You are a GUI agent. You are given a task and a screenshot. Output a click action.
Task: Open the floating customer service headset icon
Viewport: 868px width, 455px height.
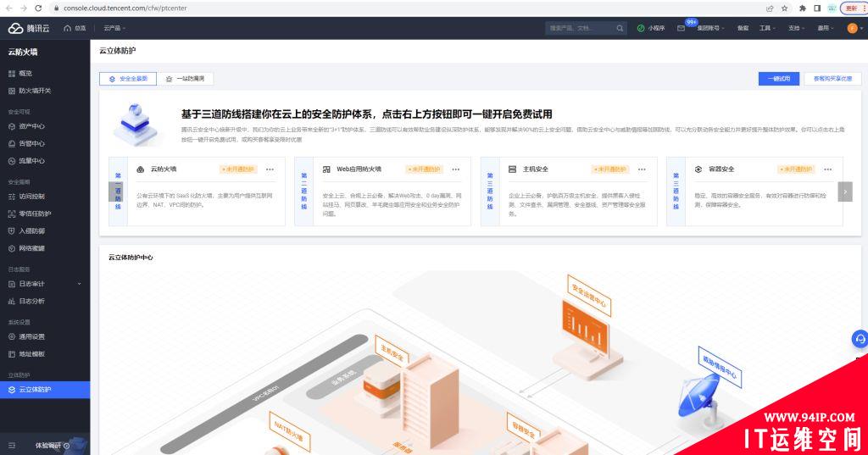click(860, 339)
